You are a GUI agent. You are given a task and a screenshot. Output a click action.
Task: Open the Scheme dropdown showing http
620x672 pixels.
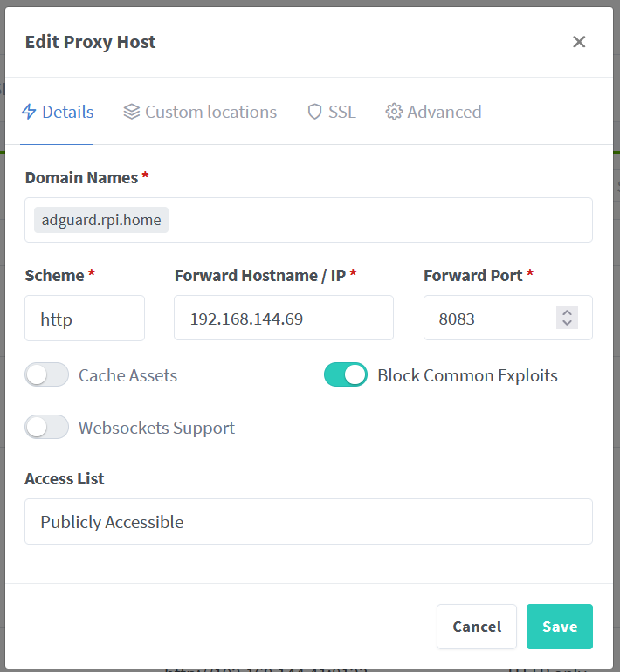pyautogui.click(x=85, y=319)
